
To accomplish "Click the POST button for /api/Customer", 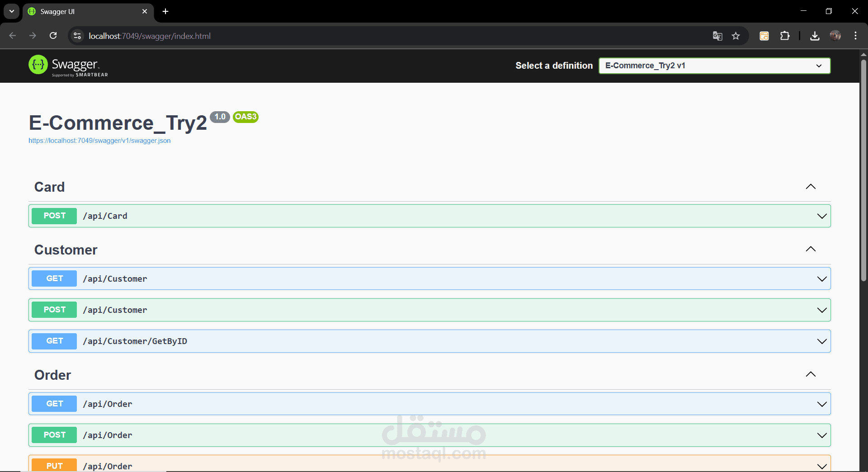I will (54, 310).
